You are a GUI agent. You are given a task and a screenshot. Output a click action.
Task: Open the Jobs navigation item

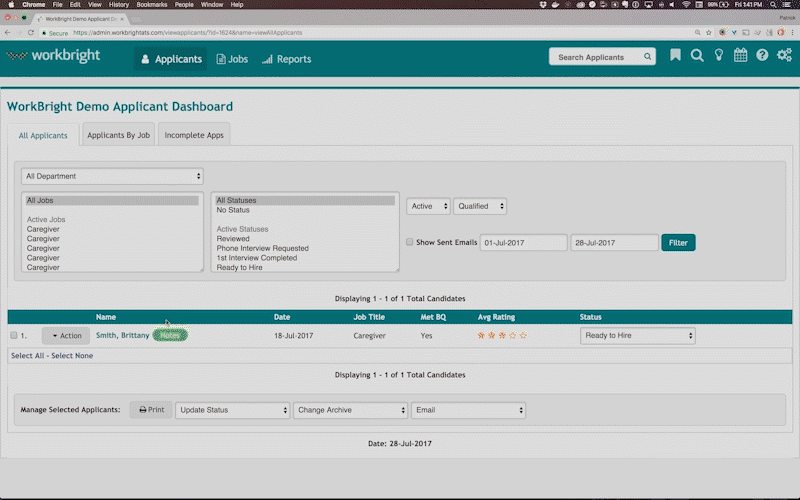coord(232,59)
